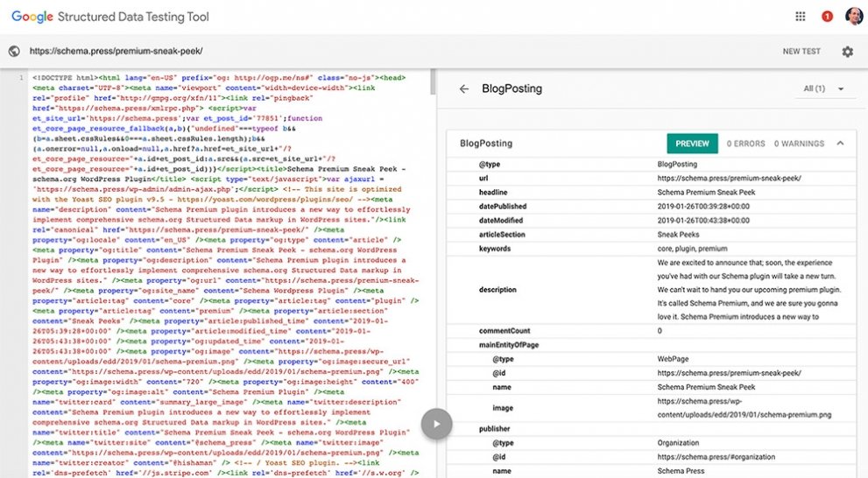Select the headline value Schema Premium Sneak Peek
Viewport: 868px width, 478px height.
pos(706,192)
